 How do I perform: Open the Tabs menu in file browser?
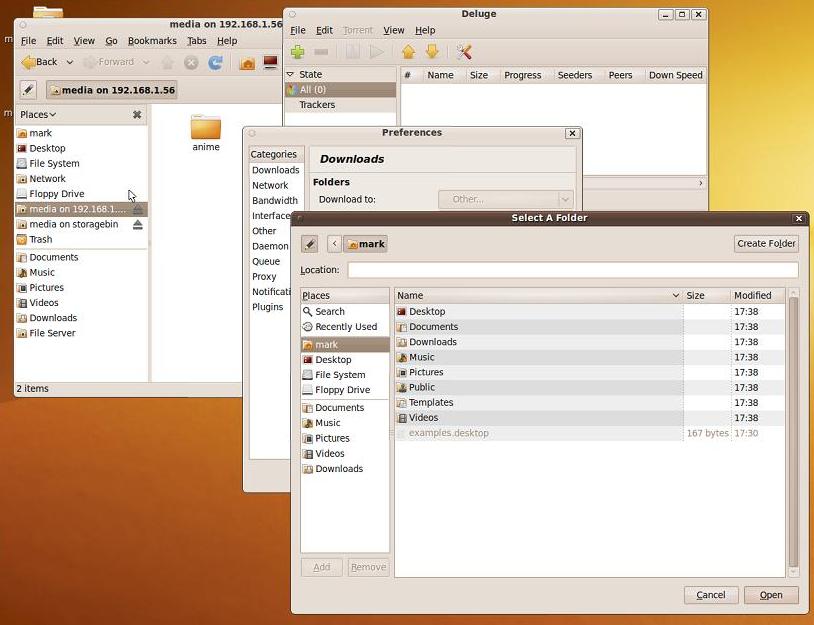tap(197, 41)
